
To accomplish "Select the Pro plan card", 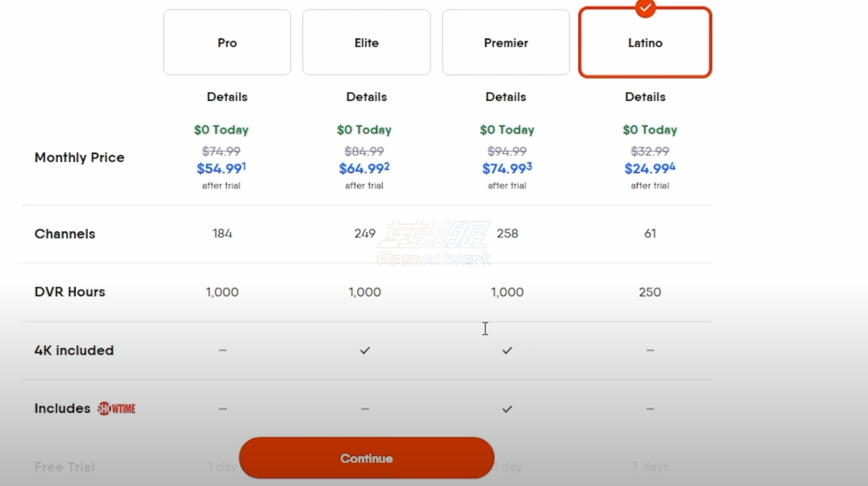I will (227, 42).
